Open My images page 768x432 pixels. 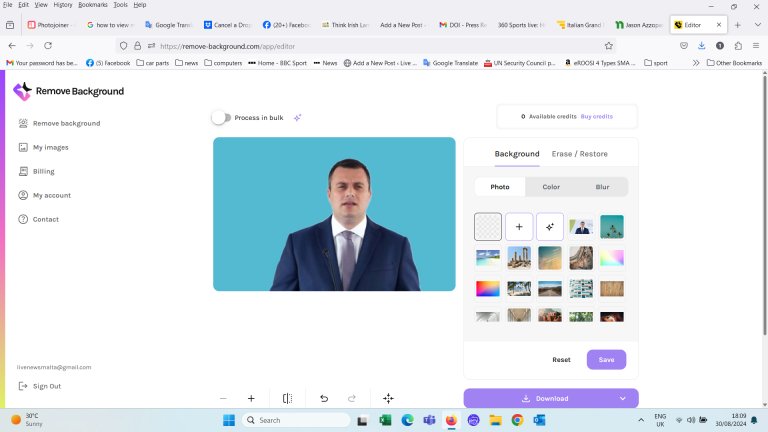click(x=43, y=147)
